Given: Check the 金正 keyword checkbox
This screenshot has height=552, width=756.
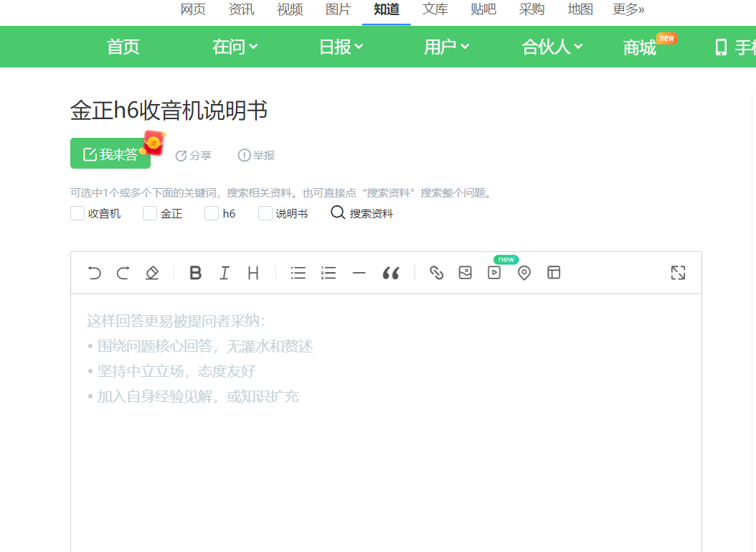Looking at the screenshot, I should 150,213.
